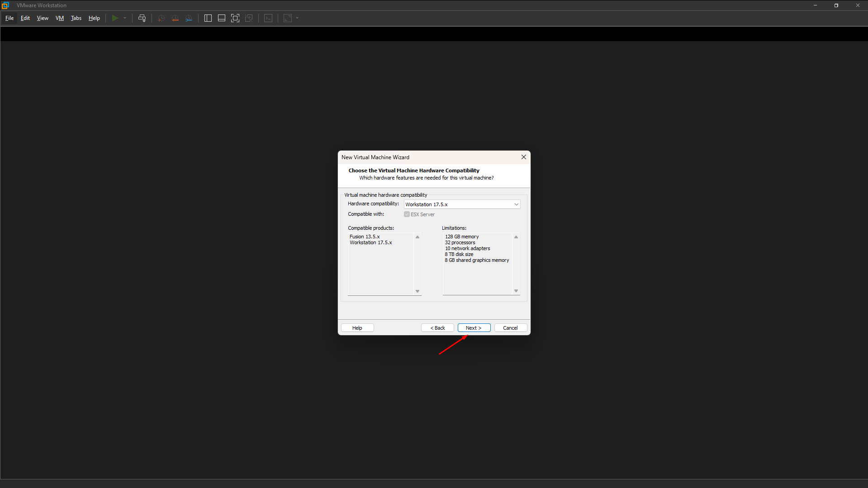Toggle the ESX Server checkbox
Image resolution: width=868 pixels, height=488 pixels.
pos(407,214)
